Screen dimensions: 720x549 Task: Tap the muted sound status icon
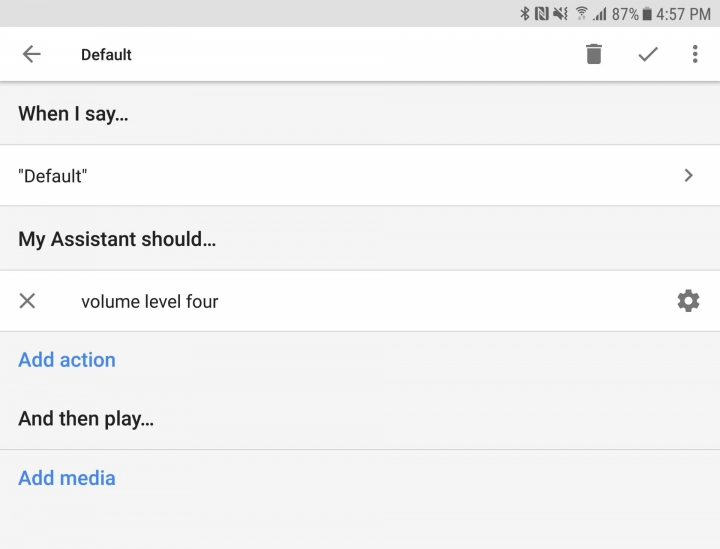click(x=560, y=14)
